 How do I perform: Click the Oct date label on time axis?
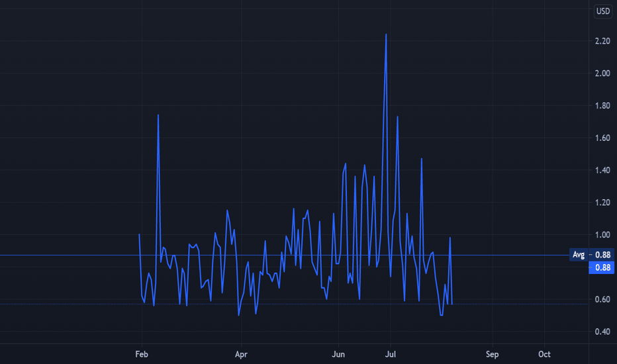pos(544,354)
